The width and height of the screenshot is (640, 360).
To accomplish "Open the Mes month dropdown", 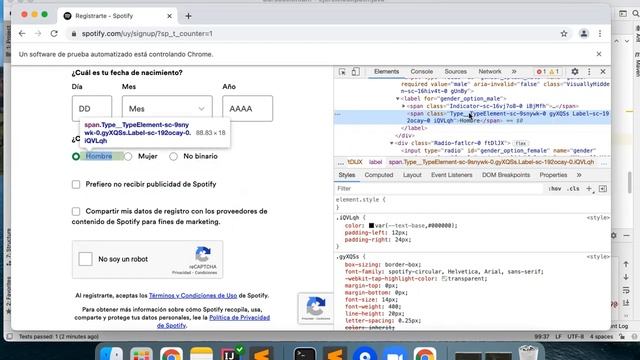I will [167, 109].
